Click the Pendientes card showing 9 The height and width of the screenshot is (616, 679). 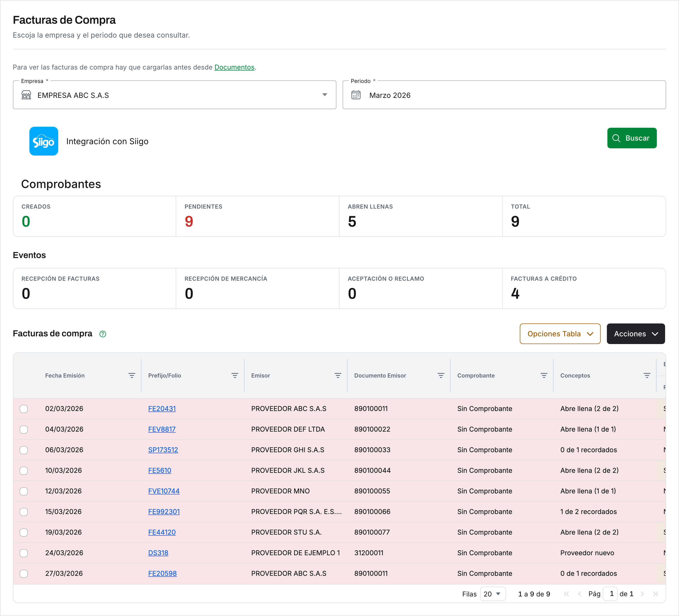[257, 217]
